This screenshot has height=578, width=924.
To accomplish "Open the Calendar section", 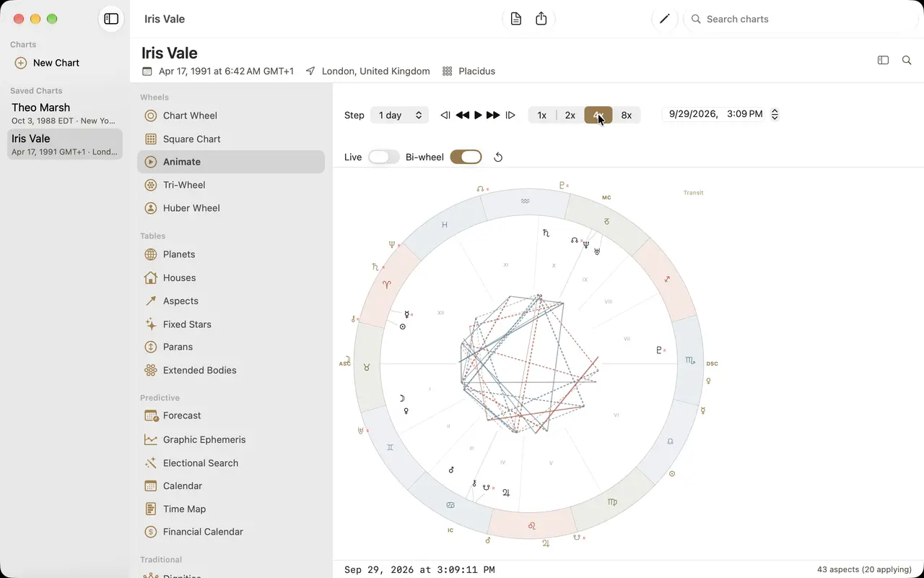I will pos(231,486).
